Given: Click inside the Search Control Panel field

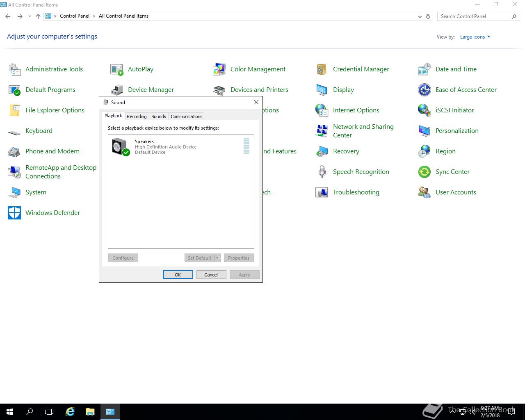Looking at the screenshot, I should tap(475, 16).
